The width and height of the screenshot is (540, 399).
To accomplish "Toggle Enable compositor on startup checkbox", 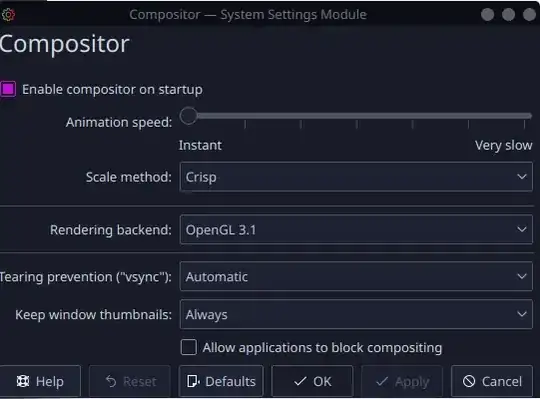I will coord(8,89).
